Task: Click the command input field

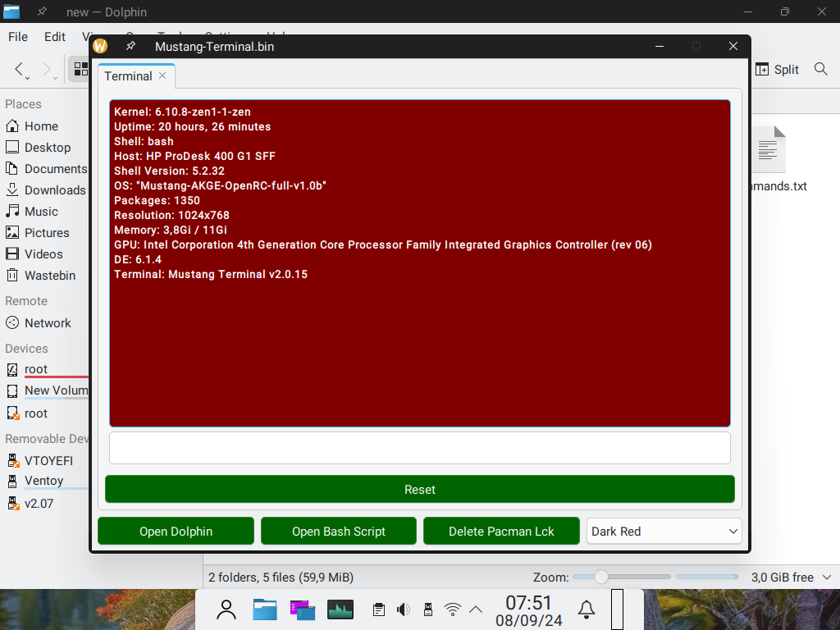Action: [x=419, y=448]
